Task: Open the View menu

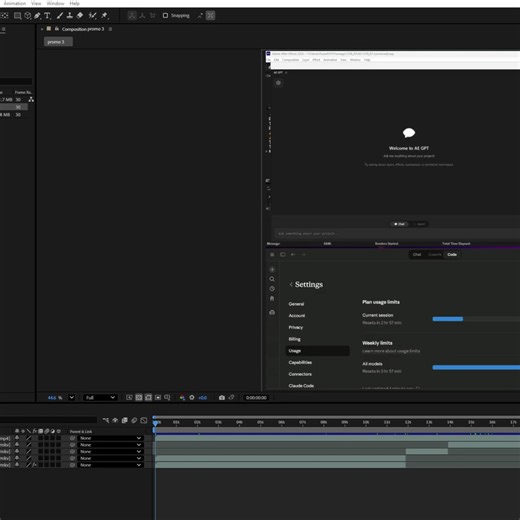Action: 36,3
